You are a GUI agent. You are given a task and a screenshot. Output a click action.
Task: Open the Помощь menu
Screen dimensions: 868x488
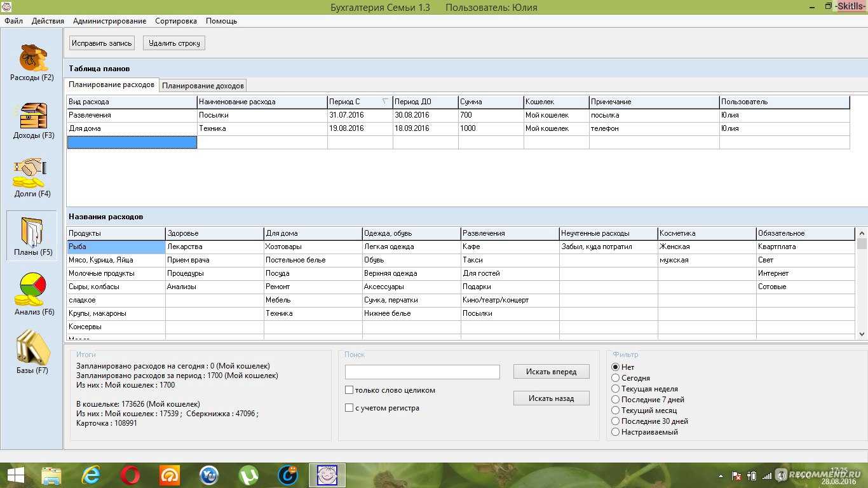point(221,21)
